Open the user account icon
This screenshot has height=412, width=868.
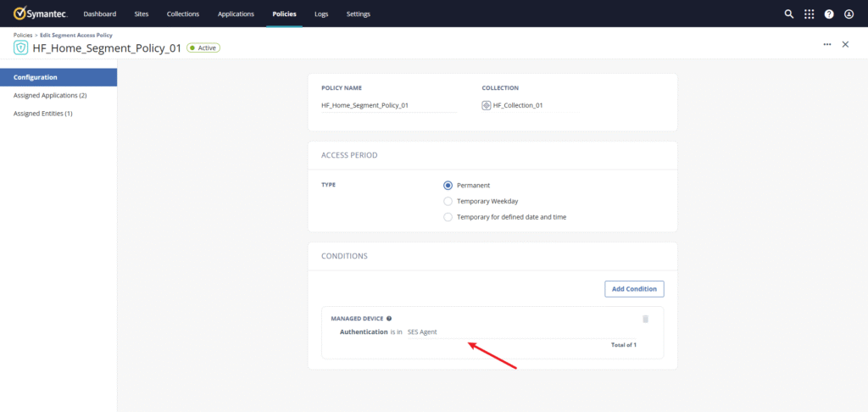coord(849,14)
